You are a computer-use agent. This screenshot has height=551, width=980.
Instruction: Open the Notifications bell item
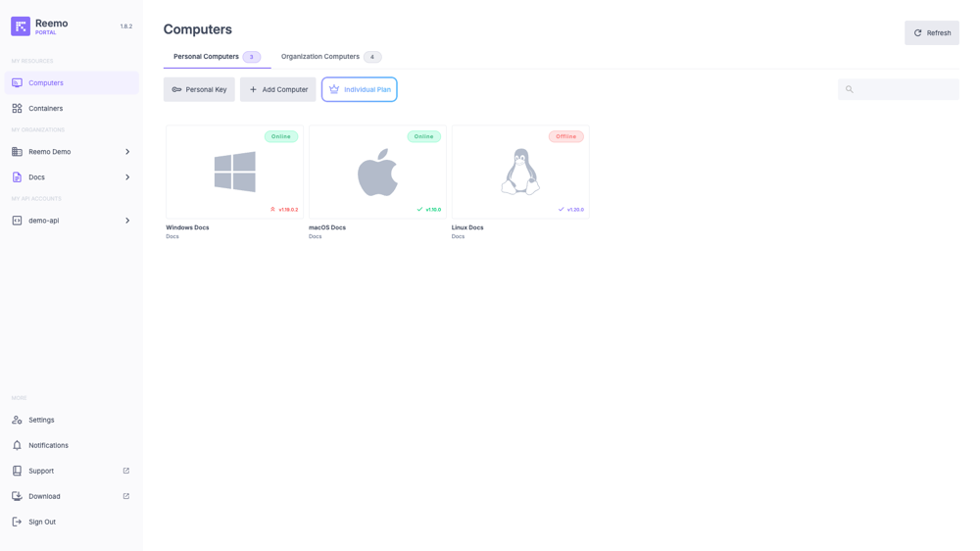48,445
